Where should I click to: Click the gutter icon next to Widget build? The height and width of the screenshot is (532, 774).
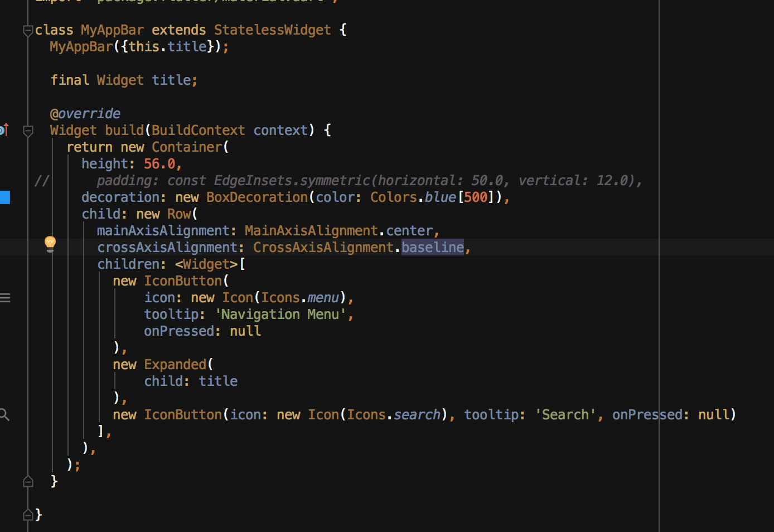[28, 132]
